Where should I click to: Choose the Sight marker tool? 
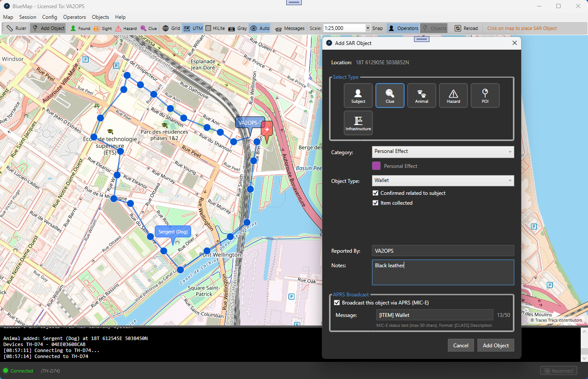(x=103, y=28)
